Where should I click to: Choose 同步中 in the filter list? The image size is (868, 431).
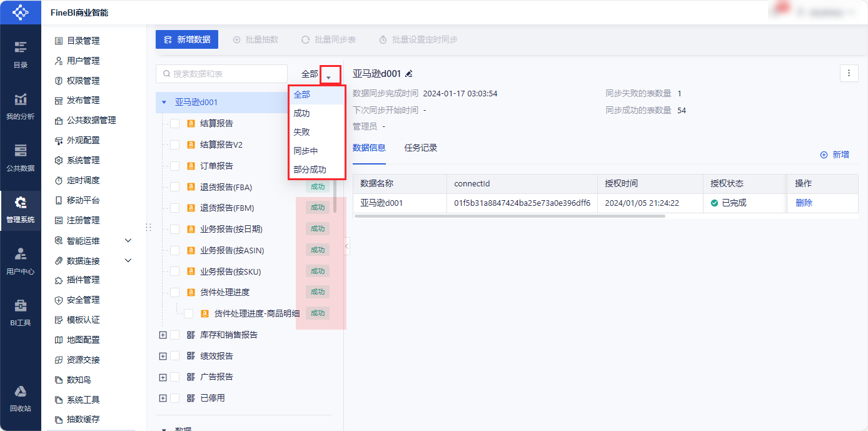pos(316,151)
